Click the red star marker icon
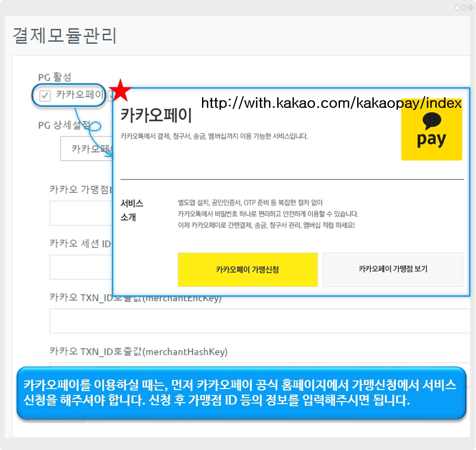This screenshot has height=450, width=476. 120,91
